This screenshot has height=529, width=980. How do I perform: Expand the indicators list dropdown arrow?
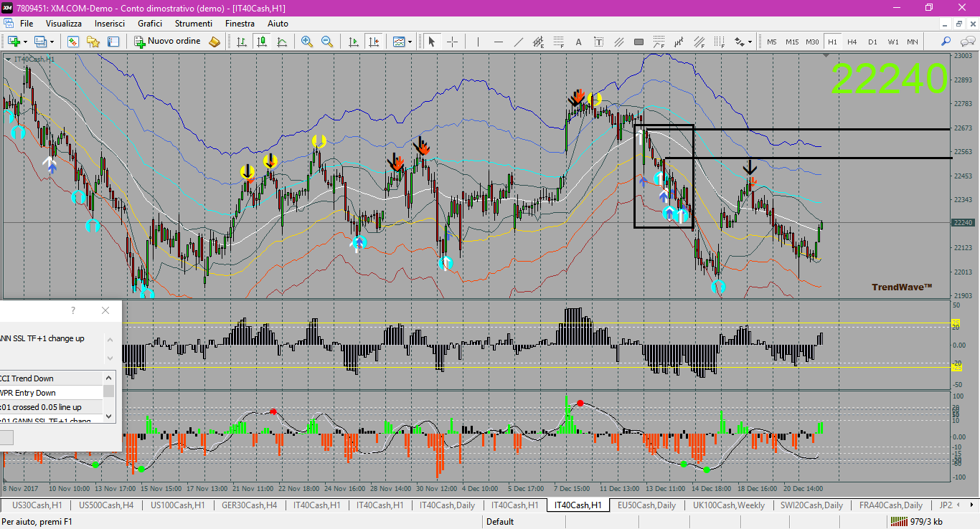[x=410, y=42]
